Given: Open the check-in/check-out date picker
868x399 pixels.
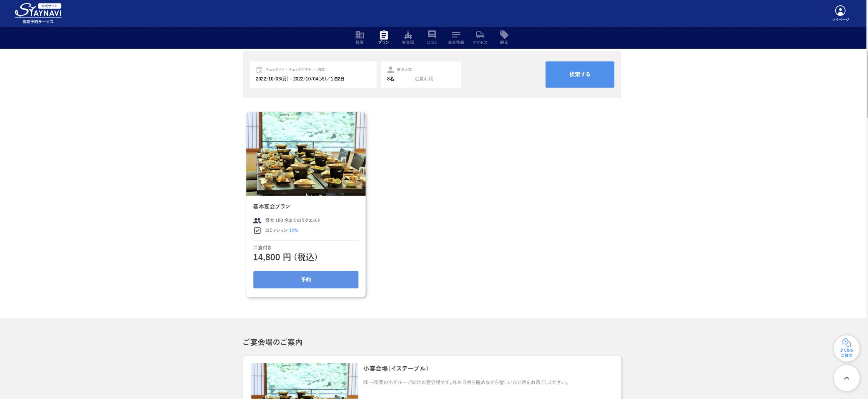Looking at the screenshot, I should [x=313, y=75].
